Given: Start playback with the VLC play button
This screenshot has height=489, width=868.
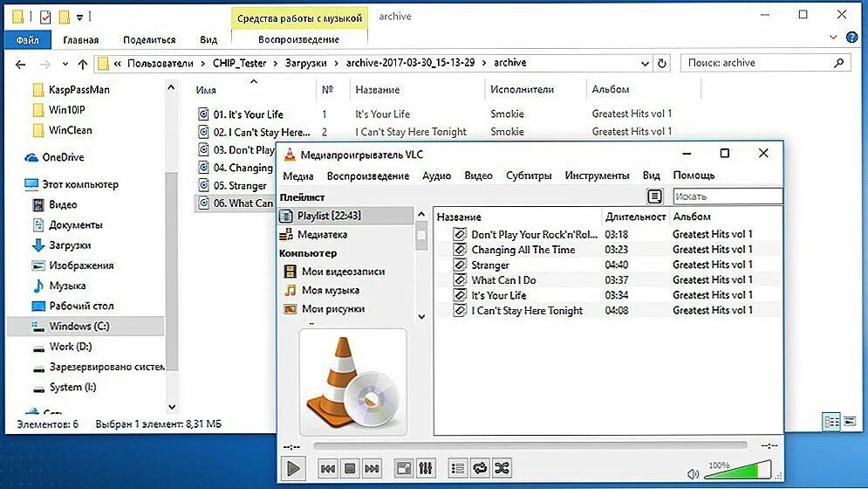Looking at the screenshot, I should (x=293, y=469).
